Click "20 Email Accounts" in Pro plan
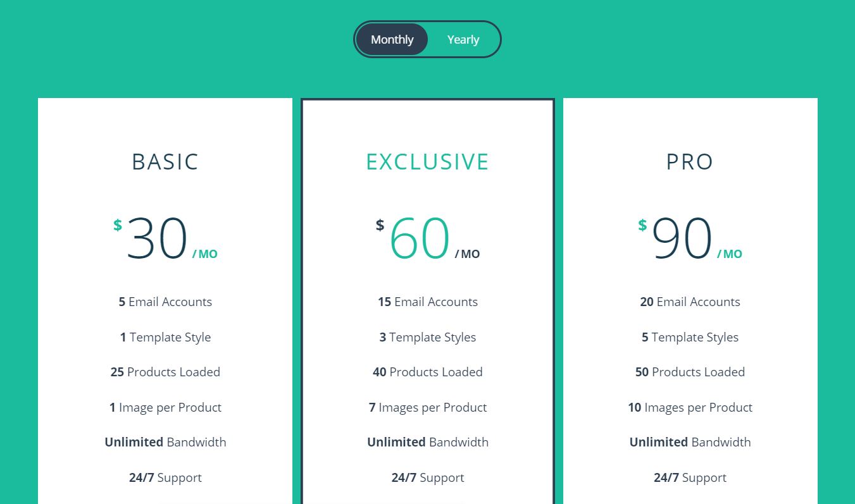 pyautogui.click(x=690, y=302)
